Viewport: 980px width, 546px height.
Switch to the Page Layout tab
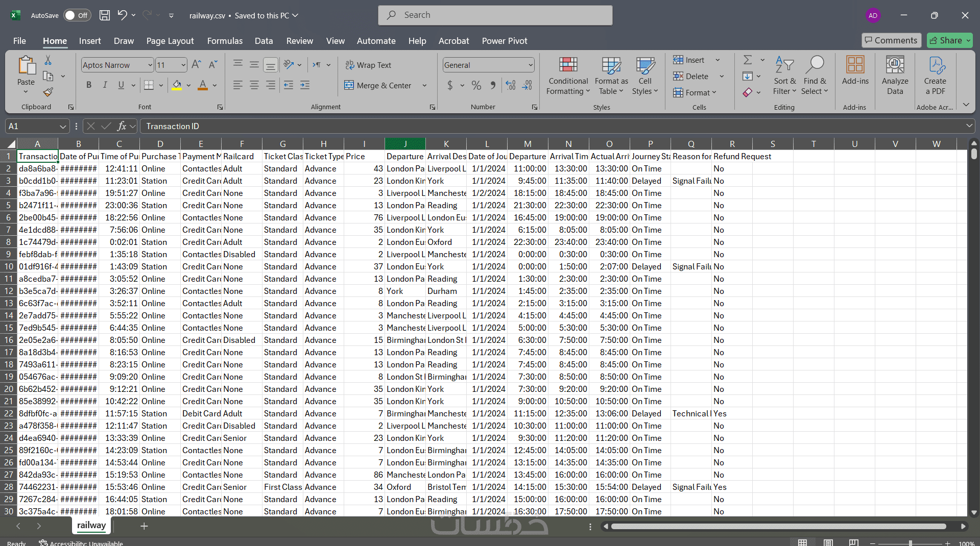(170, 41)
